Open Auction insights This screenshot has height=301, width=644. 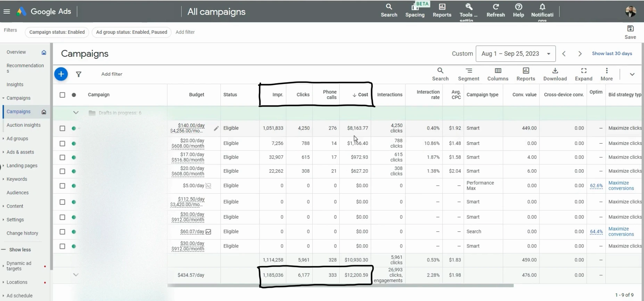point(23,125)
